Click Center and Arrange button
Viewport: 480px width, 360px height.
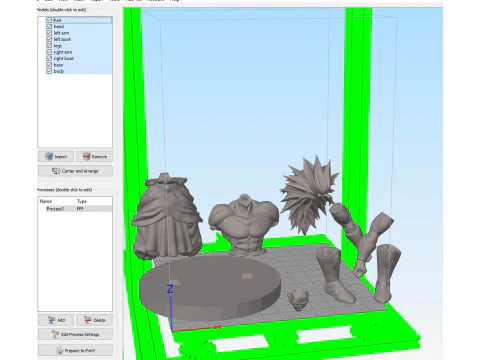pos(75,171)
